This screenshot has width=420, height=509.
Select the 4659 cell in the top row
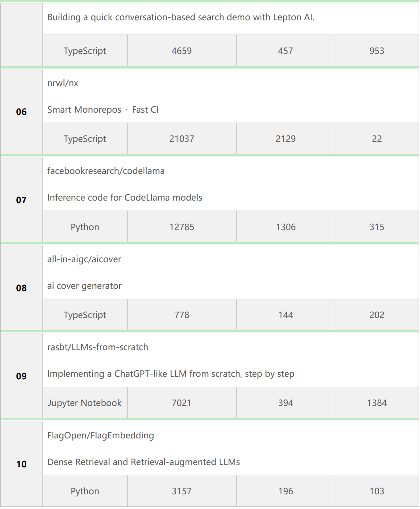(182, 51)
